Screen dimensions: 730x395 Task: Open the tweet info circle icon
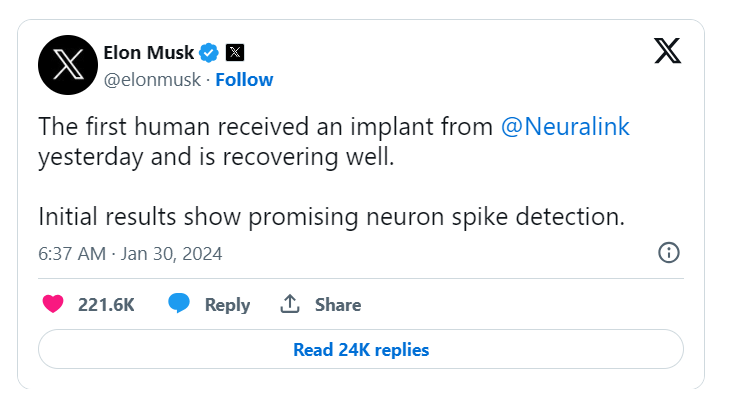pyautogui.click(x=669, y=253)
